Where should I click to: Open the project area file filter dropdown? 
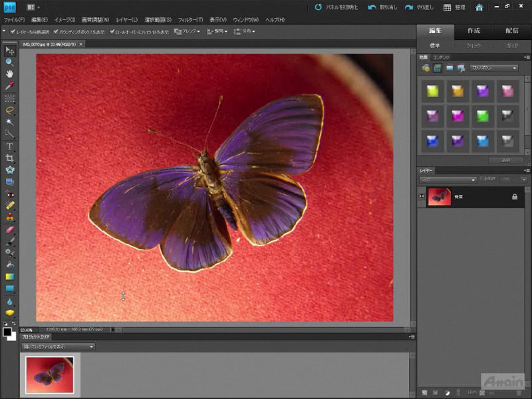59,346
